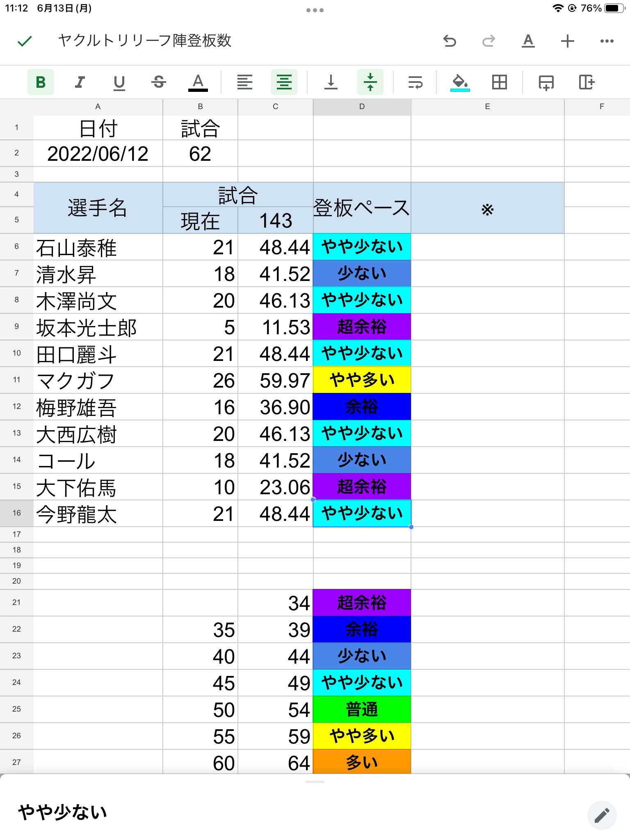The height and width of the screenshot is (840, 630).
Task: Select purple 超余裕 cell in 坂本光士郎 row
Action: 362,327
